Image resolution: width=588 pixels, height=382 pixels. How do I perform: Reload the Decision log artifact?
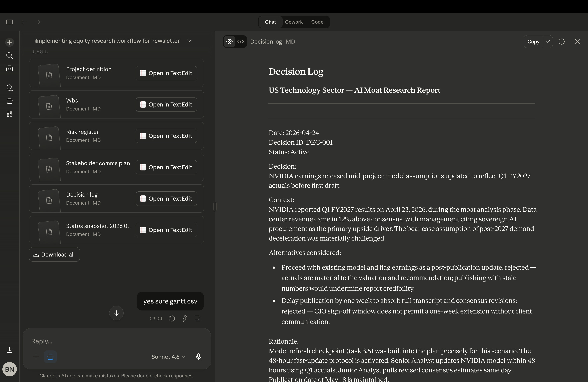pyautogui.click(x=562, y=42)
